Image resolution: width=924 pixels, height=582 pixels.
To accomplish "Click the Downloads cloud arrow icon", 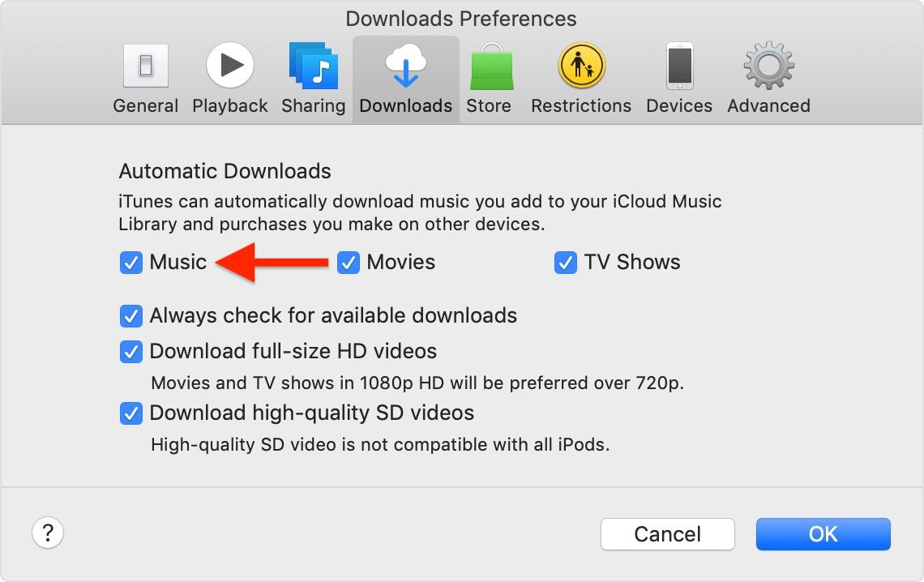I will 405,66.
